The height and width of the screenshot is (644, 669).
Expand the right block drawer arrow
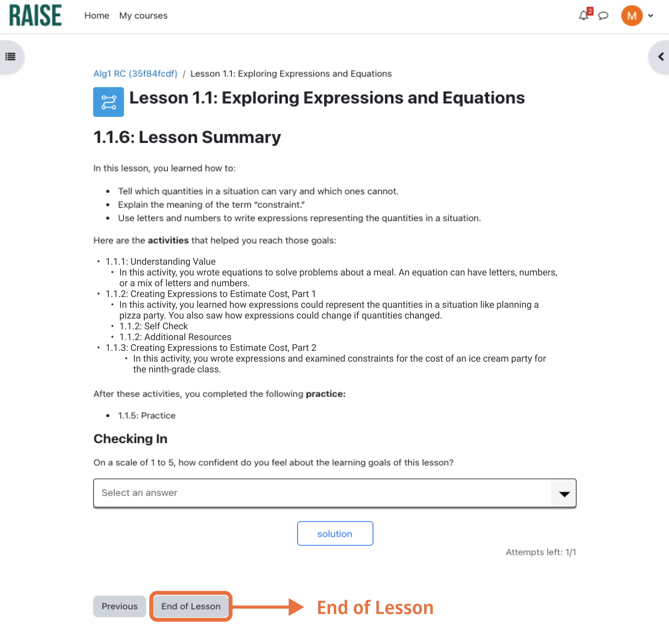[661, 57]
